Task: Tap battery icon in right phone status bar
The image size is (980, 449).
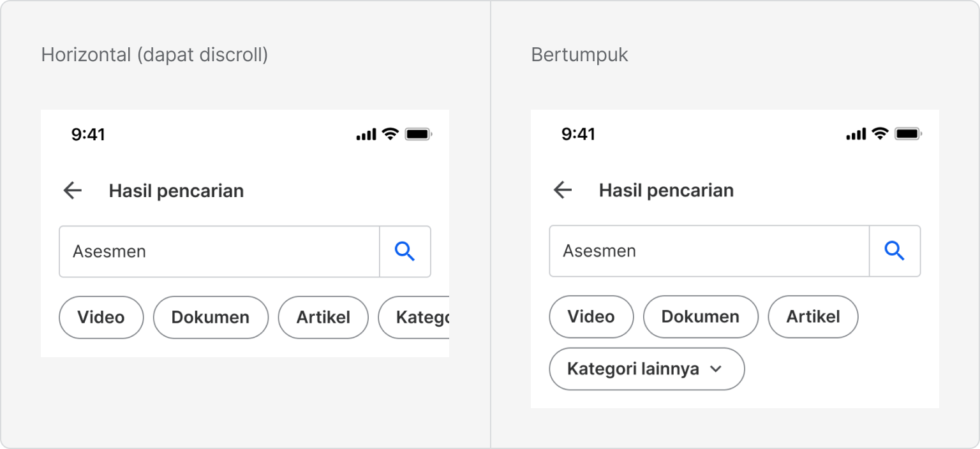Action: click(909, 133)
